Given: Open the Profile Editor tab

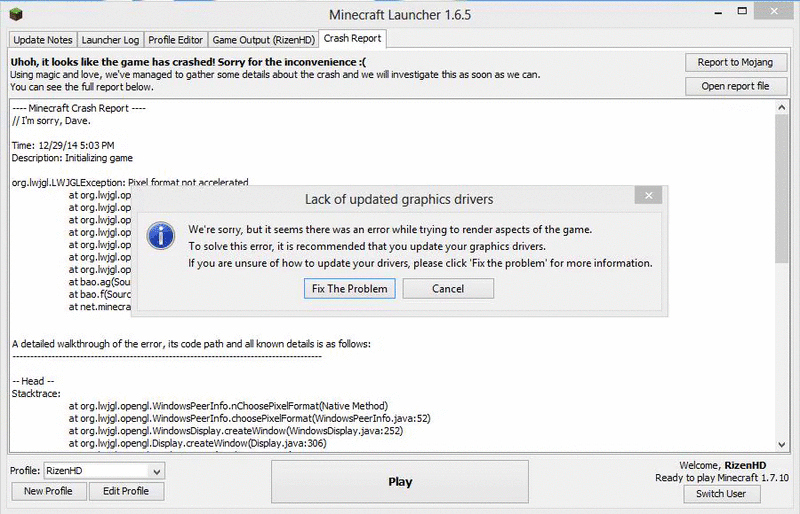Looking at the screenshot, I should [176, 40].
